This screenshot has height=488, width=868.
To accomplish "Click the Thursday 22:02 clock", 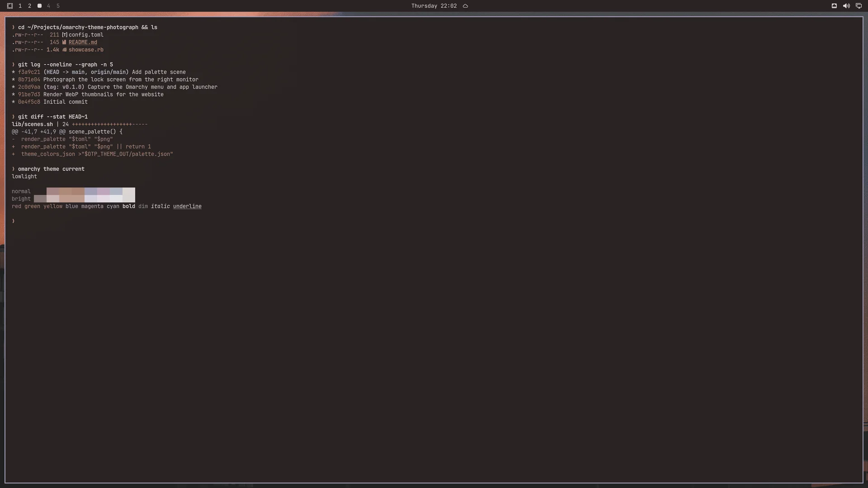I will 434,6.
